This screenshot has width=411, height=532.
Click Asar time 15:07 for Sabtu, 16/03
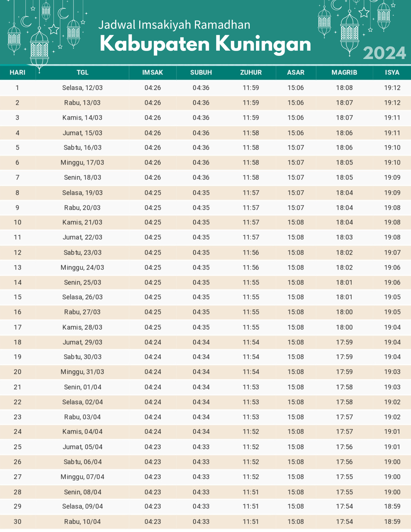(296, 147)
